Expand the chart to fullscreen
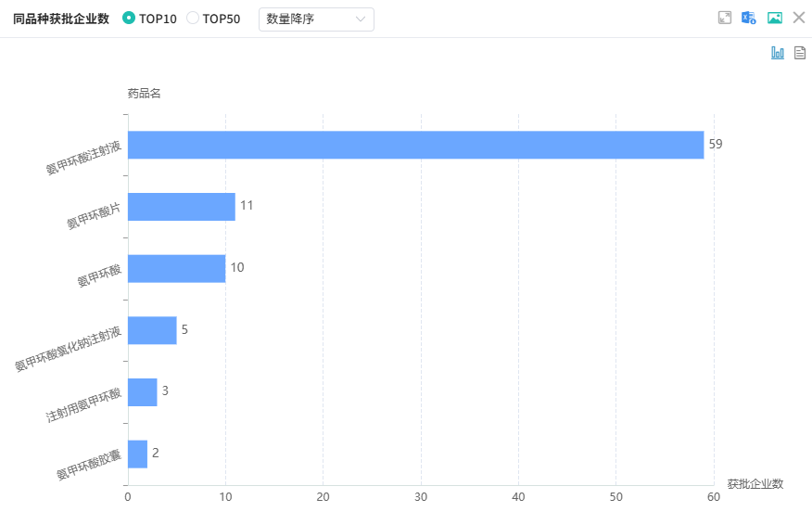Screen dimensions: 812x512 [725, 18]
